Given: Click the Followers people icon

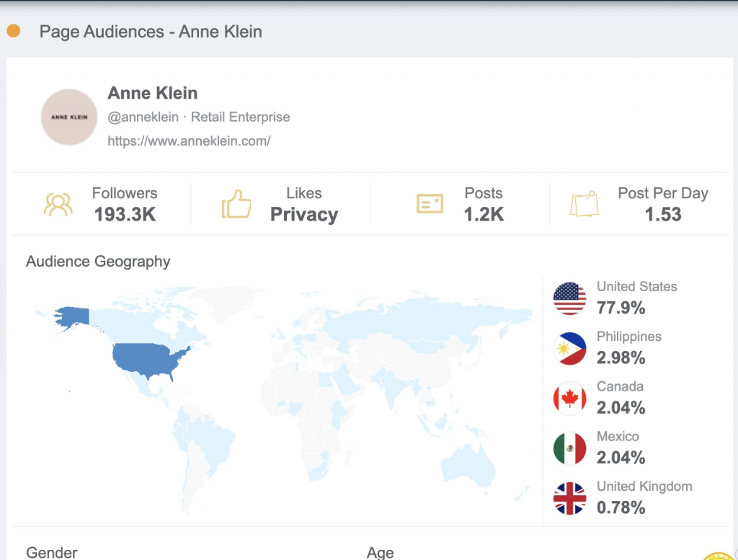Looking at the screenshot, I should (x=58, y=204).
